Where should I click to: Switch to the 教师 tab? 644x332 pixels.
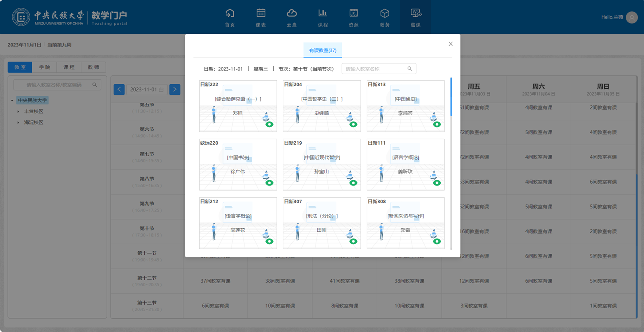click(93, 67)
